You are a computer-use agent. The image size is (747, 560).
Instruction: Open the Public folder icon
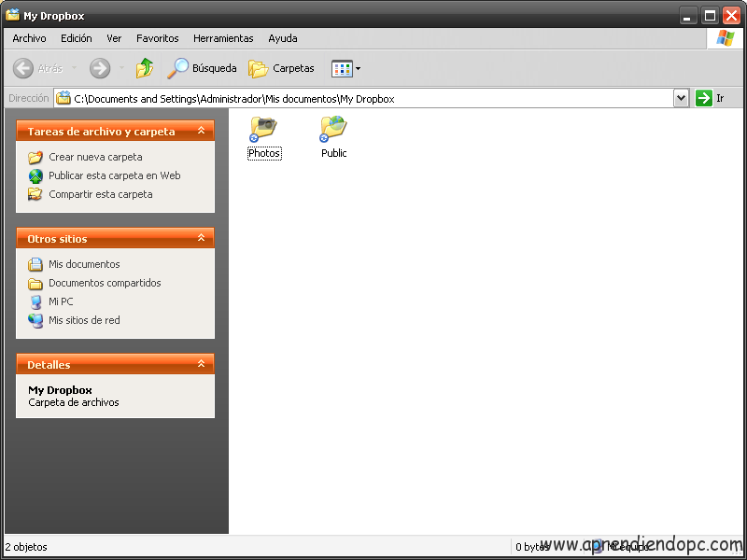(x=333, y=129)
